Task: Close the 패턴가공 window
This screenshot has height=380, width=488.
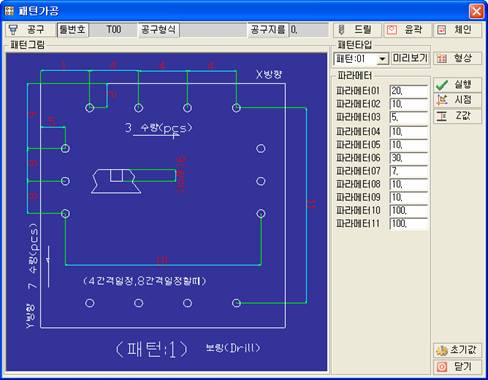Action: click(476, 11)
